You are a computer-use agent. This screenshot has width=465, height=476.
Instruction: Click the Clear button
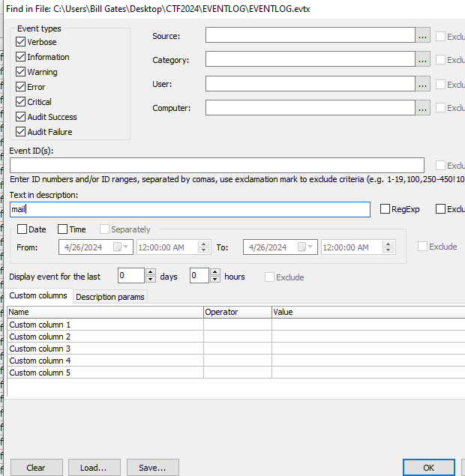click(x=37, y=468)
